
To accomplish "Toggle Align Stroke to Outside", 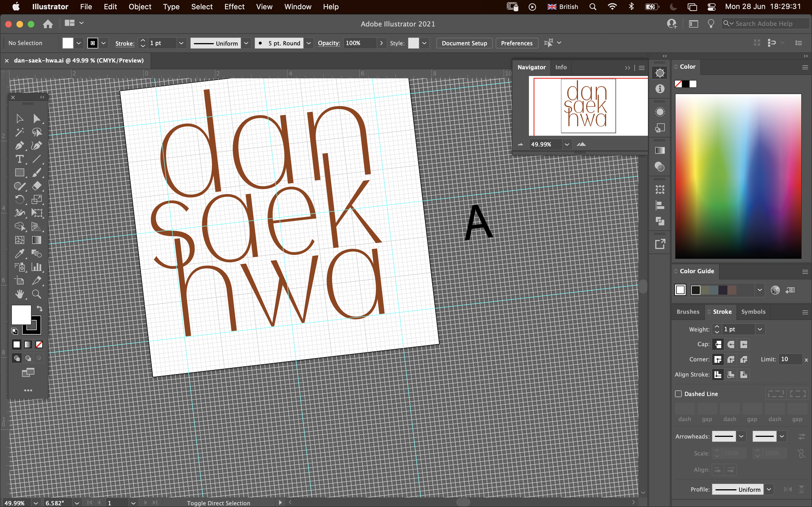I will pos(744,375).
